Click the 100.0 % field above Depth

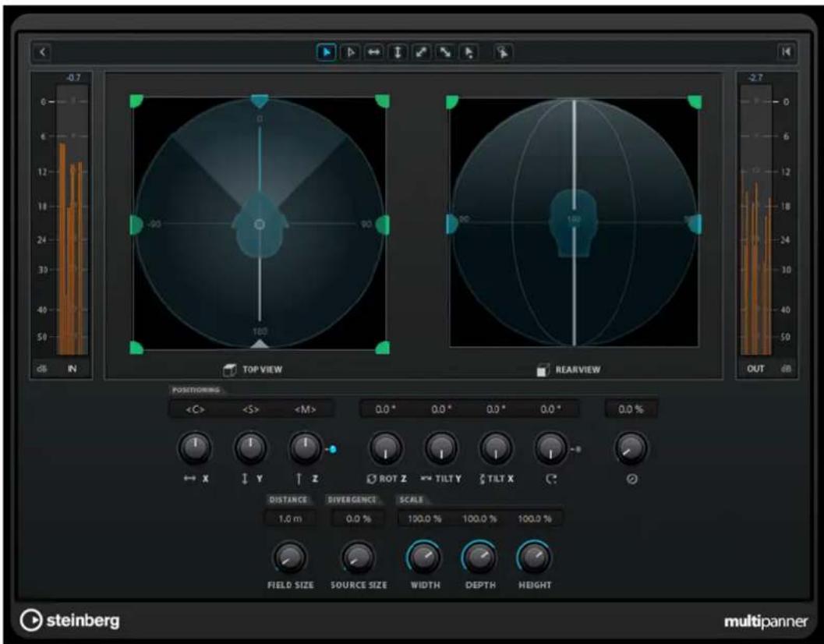click(479, 519)
